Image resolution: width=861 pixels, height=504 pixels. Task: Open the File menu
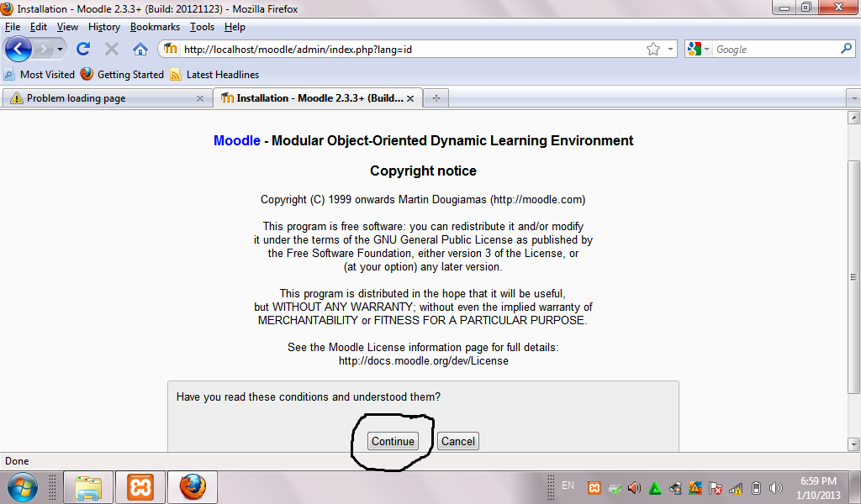[x=12, y=27]
